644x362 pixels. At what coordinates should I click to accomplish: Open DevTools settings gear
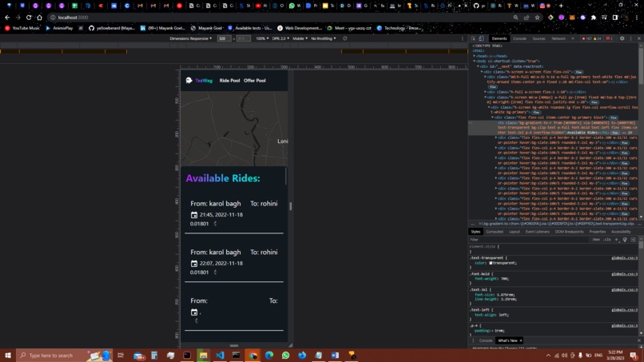click(x=622, y=38)
